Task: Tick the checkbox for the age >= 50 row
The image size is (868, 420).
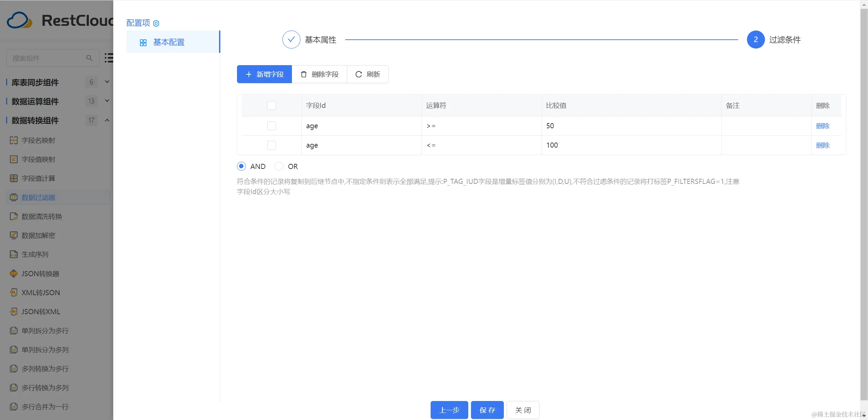Action: point(271,126)
